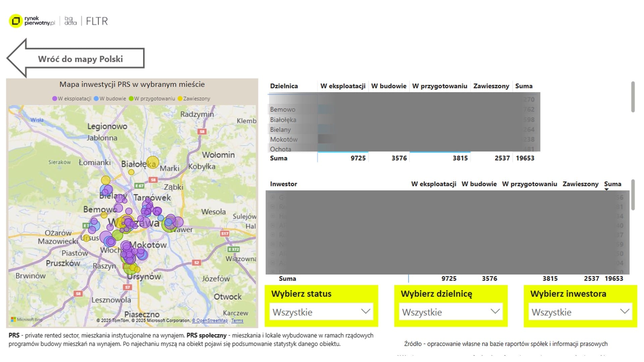Sort by 'Dzielnica' column header

[284, 86]
